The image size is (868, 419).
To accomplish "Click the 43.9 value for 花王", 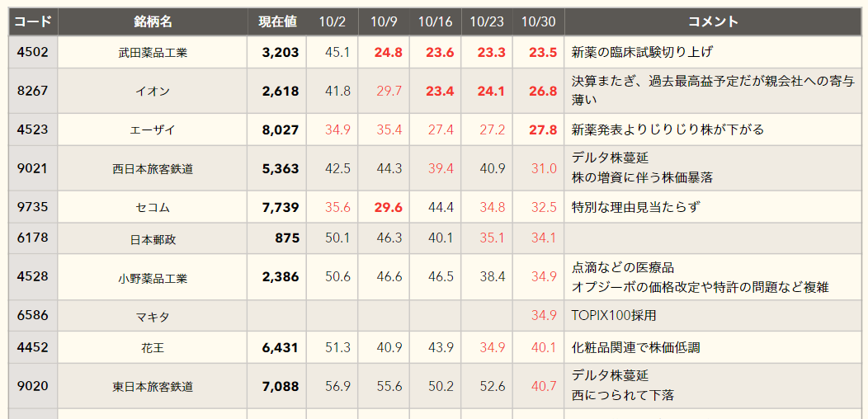I will coord(441,348).
